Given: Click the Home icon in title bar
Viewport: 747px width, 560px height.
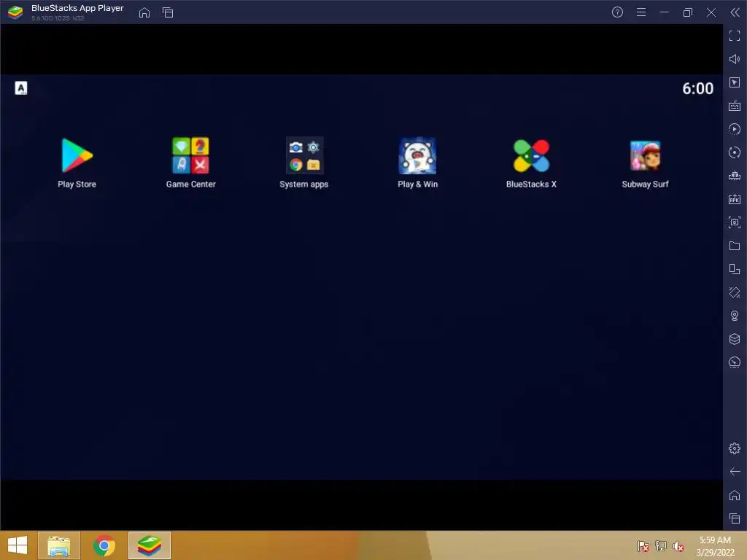Looking at the screenshot, I should (144, 12).
